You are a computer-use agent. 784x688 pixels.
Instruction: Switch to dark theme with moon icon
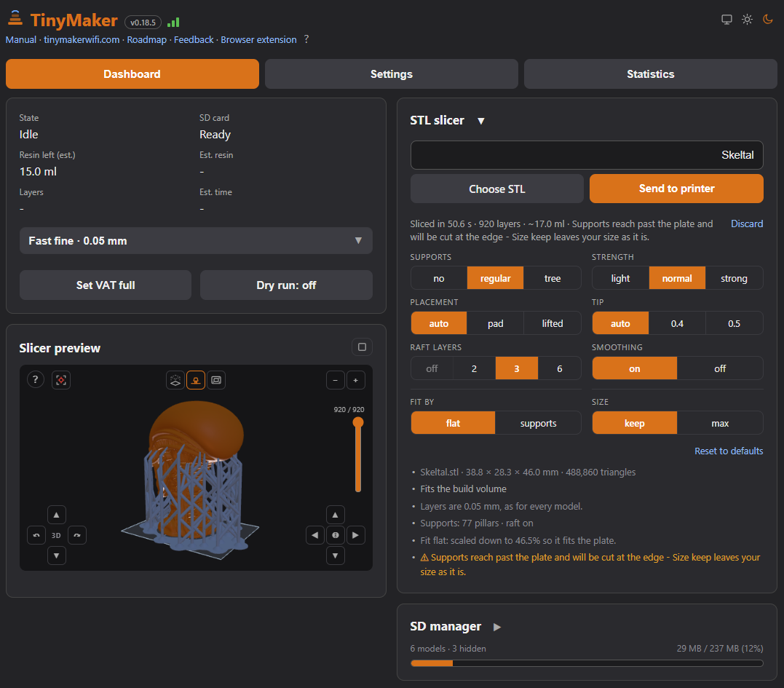pos(767,20)
